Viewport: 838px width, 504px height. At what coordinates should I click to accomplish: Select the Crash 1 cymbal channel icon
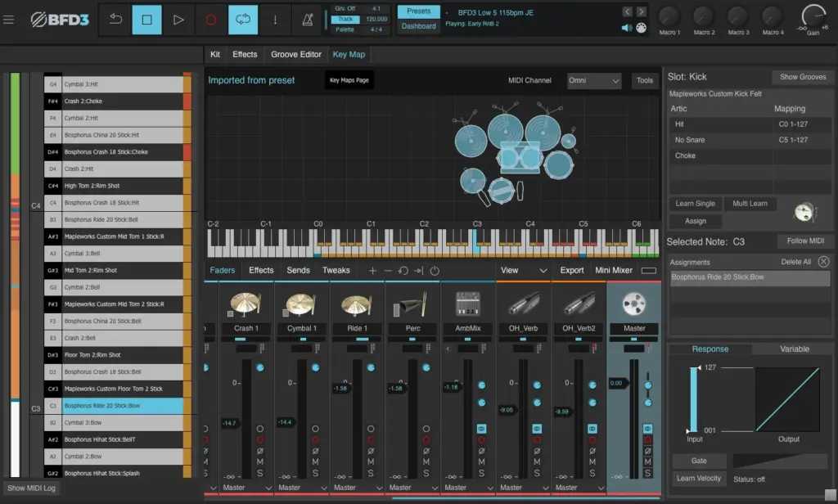pos(246,304)
